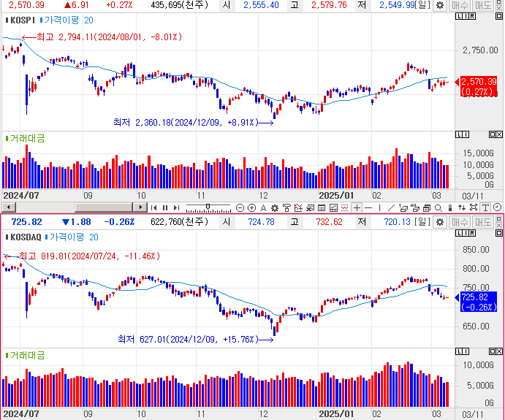Click the table data view icon
Screen dimensions: 505x420
click(322, 208)
